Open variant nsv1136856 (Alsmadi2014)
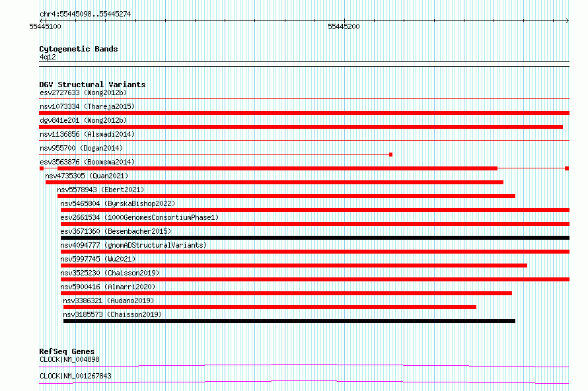 tap(87, 134)
